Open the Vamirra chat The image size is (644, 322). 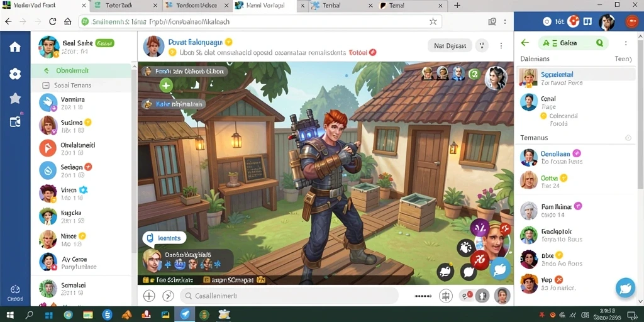[x=81, y=103]
